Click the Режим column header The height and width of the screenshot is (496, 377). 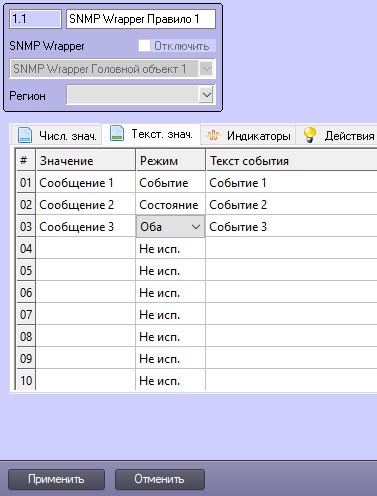(170, 161)
